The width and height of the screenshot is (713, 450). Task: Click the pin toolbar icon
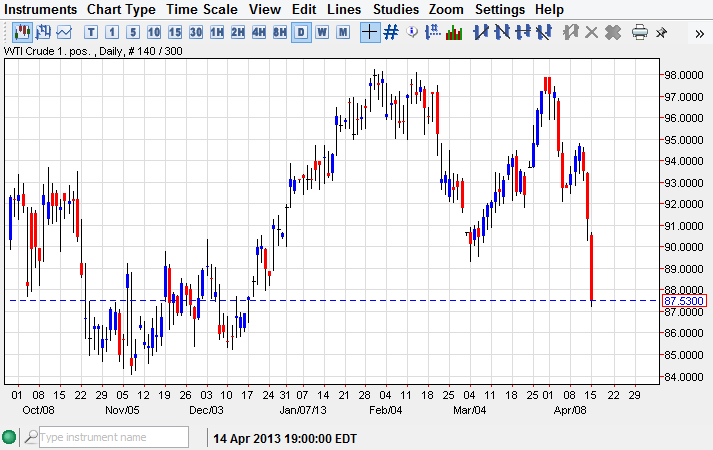point(661,32)
